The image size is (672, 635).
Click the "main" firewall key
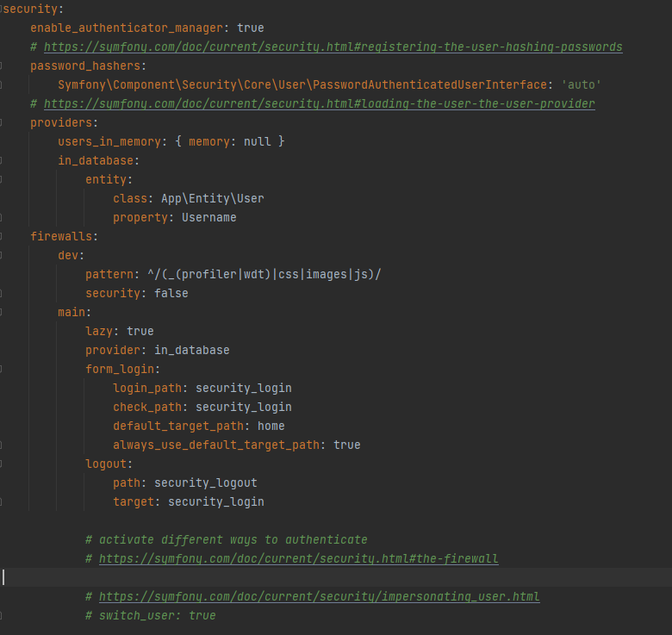point(72,313)
